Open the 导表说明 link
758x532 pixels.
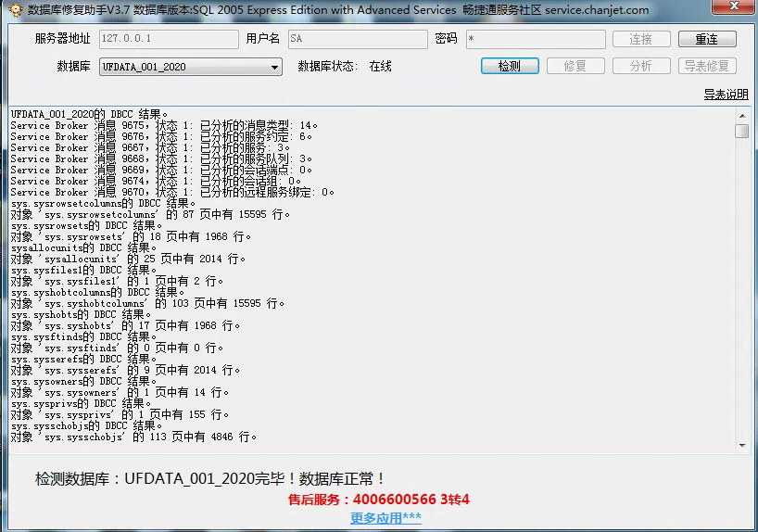point(726,95)
